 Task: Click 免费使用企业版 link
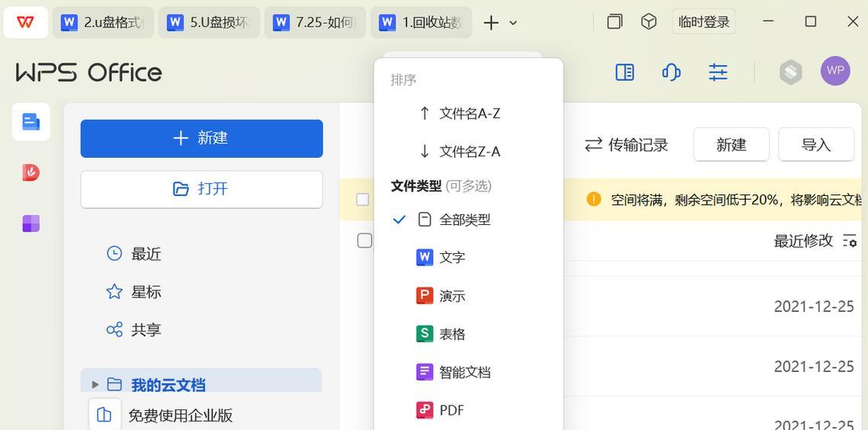(181, 415)
